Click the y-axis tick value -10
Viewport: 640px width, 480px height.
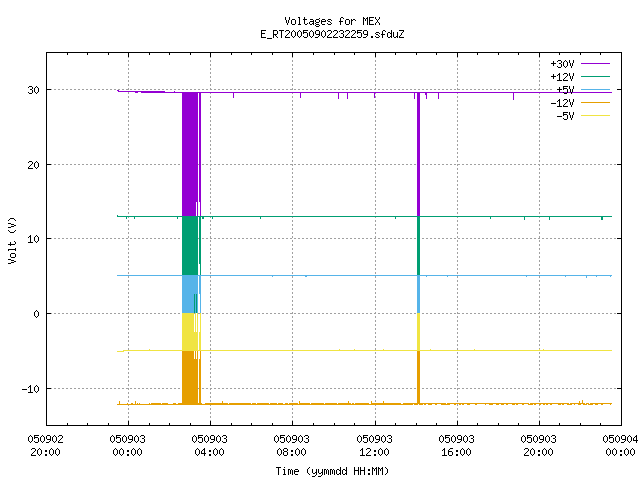31,389
